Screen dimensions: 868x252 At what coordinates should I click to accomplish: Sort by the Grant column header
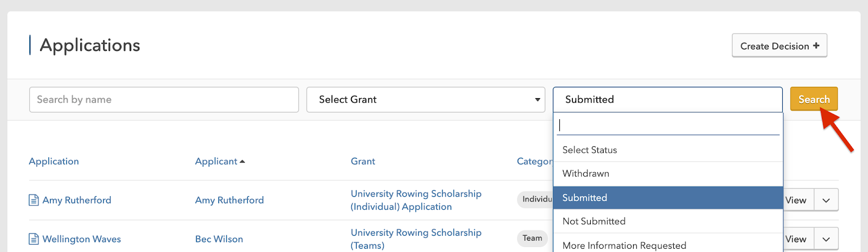coord(363,161)
